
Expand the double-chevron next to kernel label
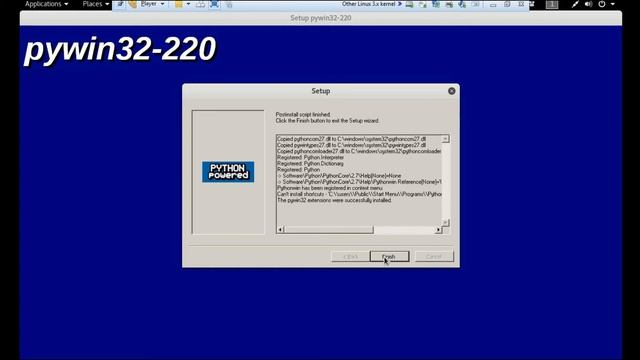(400, 4)
